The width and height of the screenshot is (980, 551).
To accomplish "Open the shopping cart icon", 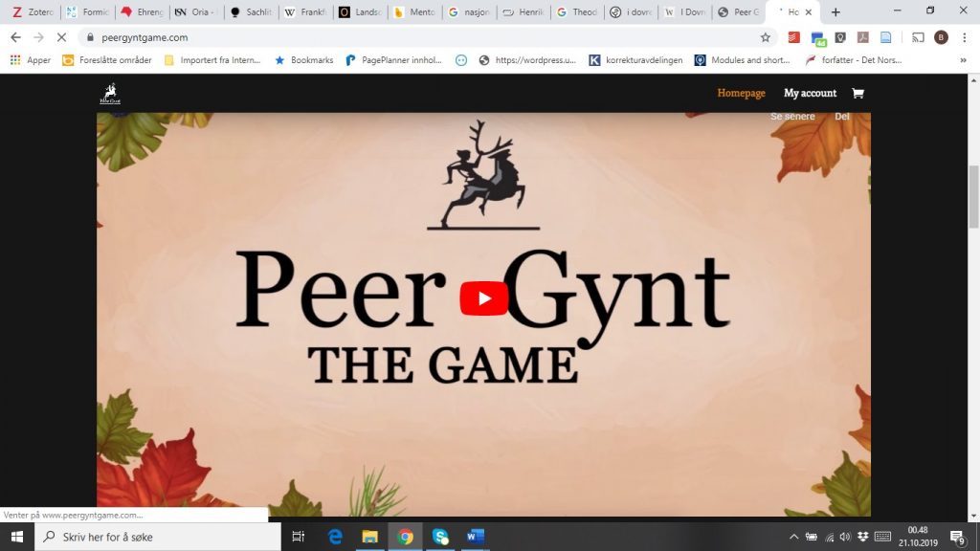I will (857, 93).
